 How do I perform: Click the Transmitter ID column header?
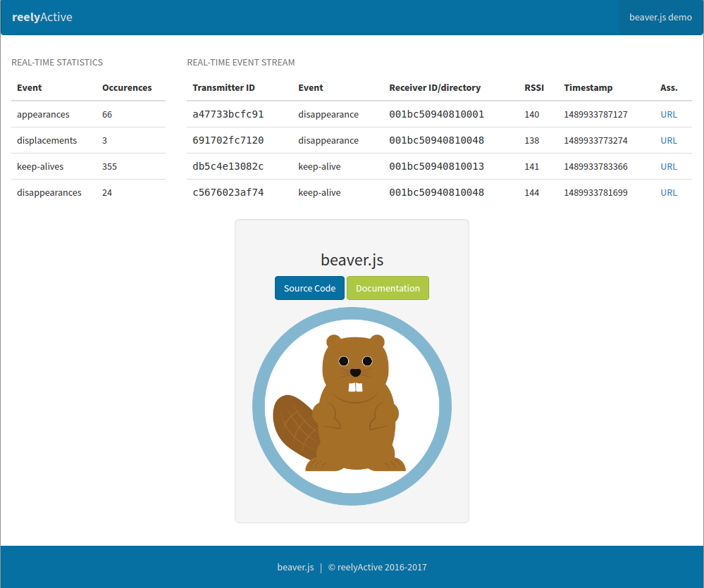(x=223, y=87)
